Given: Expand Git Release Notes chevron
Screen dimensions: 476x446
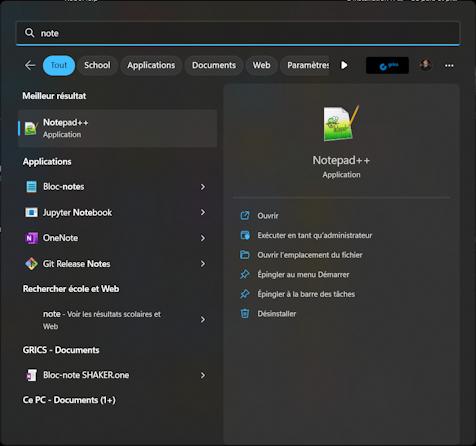Looking at the screenshot, I should pos(203,264).
